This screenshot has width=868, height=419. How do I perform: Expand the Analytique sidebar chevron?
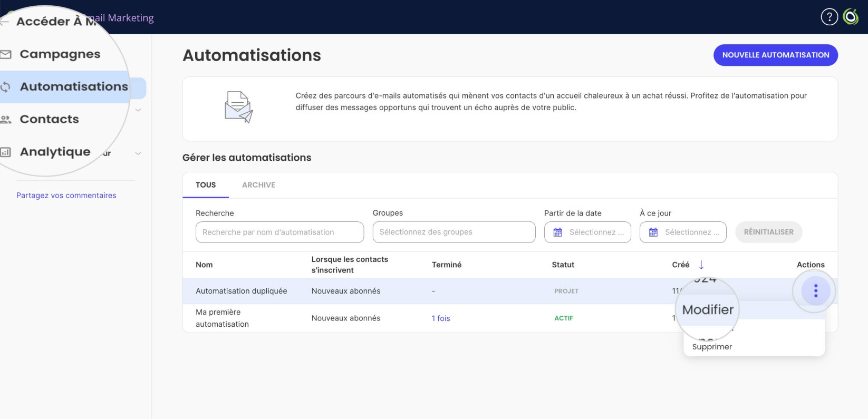138,153
